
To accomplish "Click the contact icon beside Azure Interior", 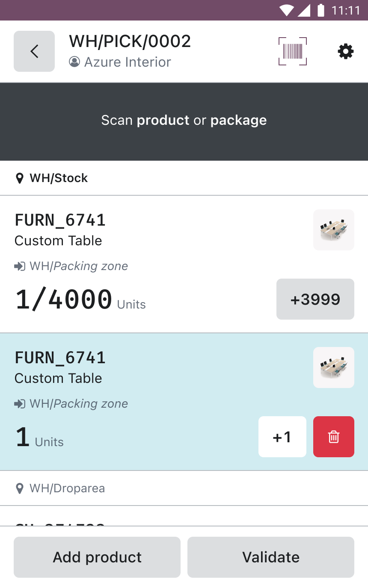I will [x=74, y=62].
